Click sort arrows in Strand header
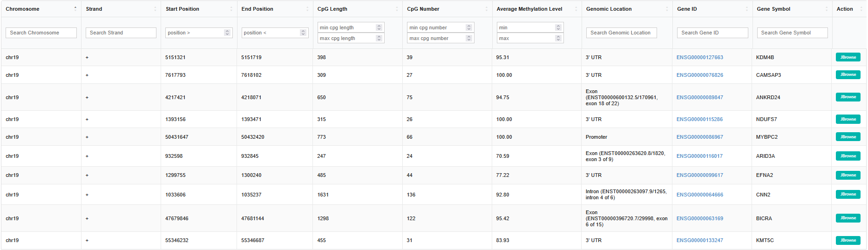 point(155,9)
